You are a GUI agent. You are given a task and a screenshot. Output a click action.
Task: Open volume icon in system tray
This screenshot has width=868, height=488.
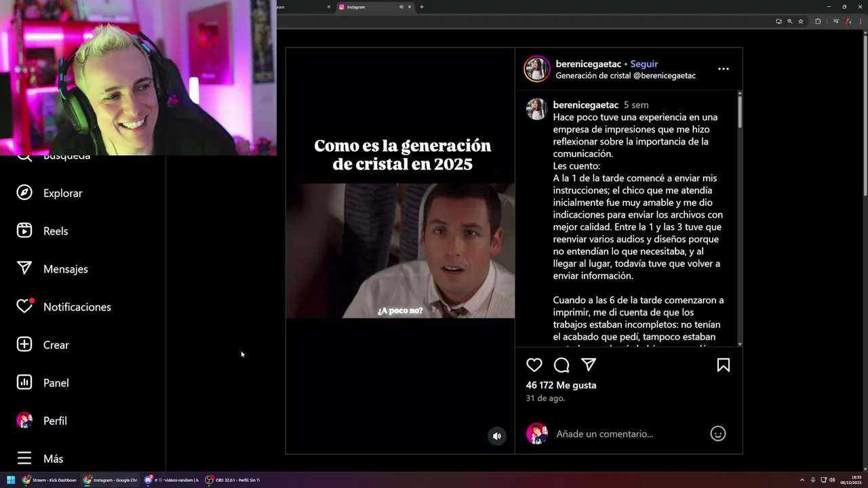click(x=832, y=480)
